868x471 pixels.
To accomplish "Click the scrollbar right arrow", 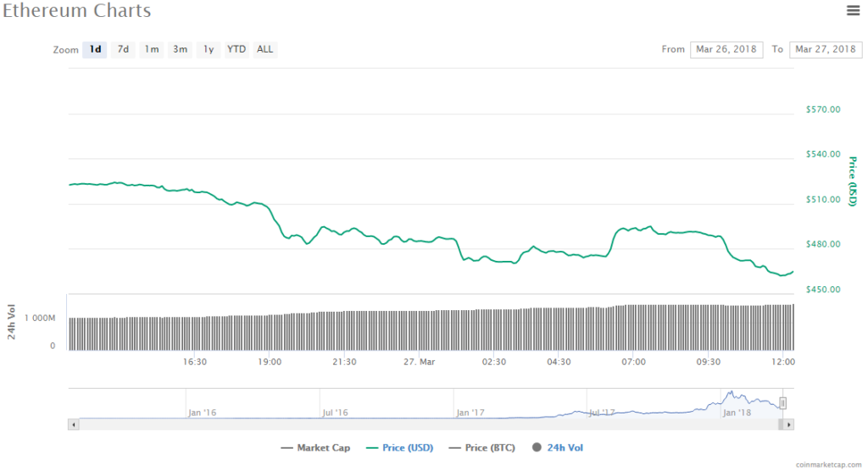I will click(x=789, y=424).
